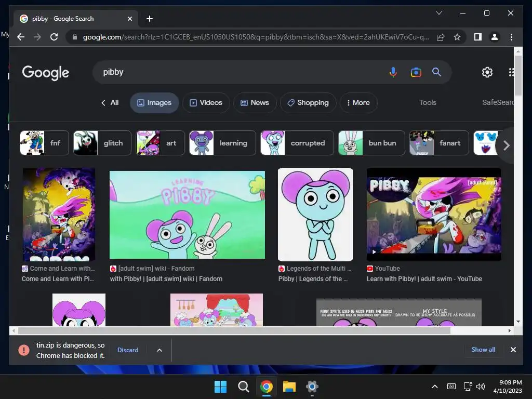Screen dimensions: 532x399
Task: Click the Google logo
Action: click(x=46, y=73)
